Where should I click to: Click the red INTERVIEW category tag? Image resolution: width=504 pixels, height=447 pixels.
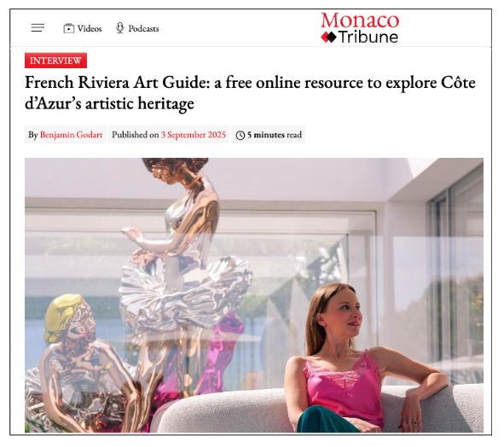[55, 61]
